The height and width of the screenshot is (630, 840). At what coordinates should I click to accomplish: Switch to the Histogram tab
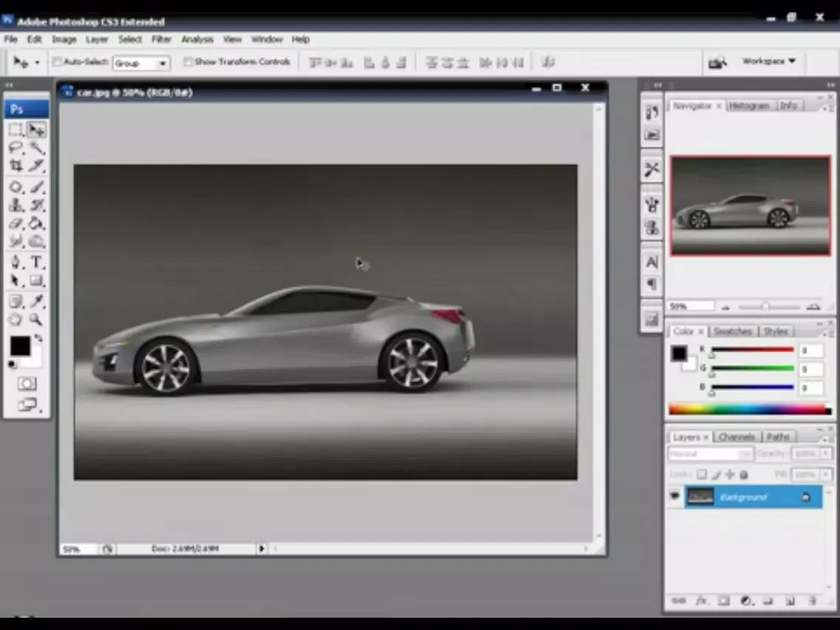749,106
